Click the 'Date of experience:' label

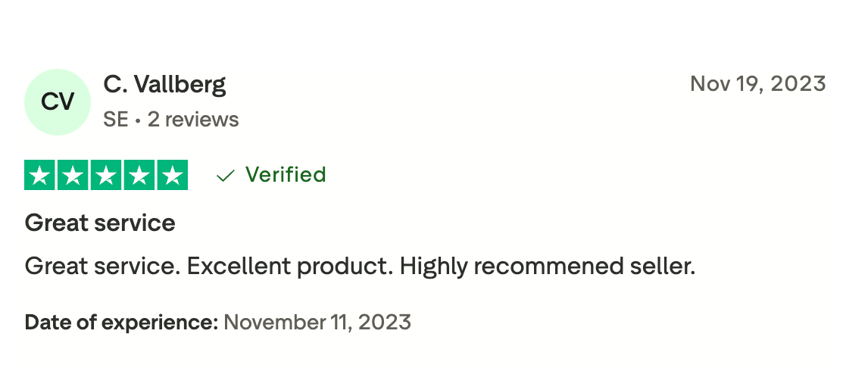pos(121,322)
